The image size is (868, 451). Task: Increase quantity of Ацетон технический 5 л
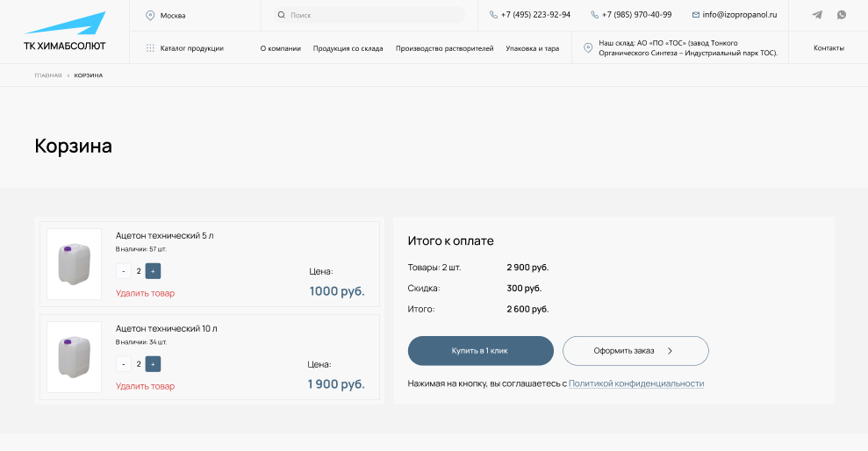[153, 271]
